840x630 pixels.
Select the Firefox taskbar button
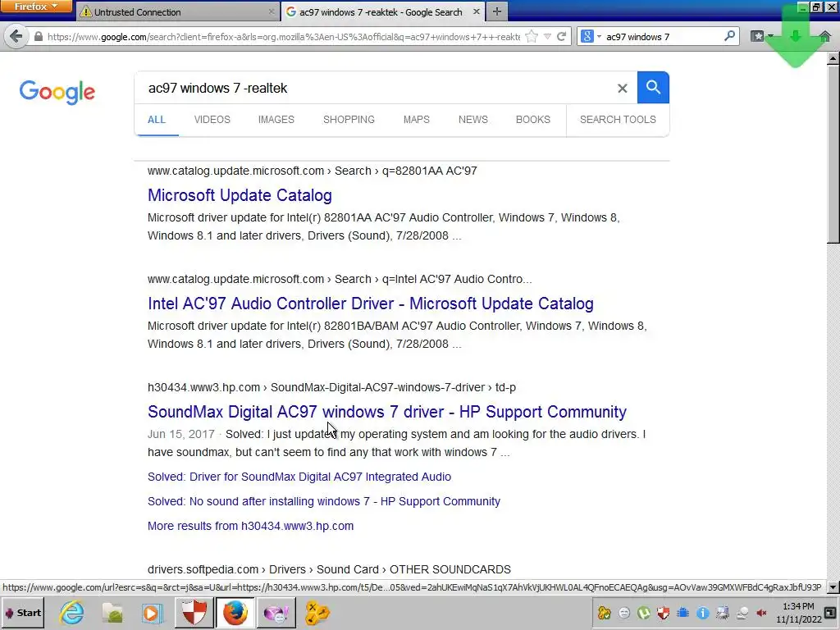(235, 612)
